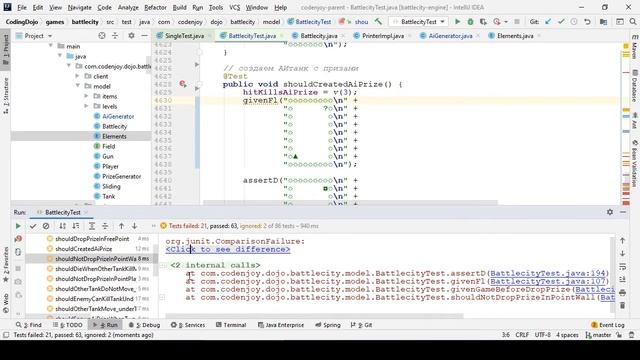Image resolution: width=640 pixels, height=360 pixels.
Task: Open the BattlecityTest run configuration dropdown
Action: 419,22
